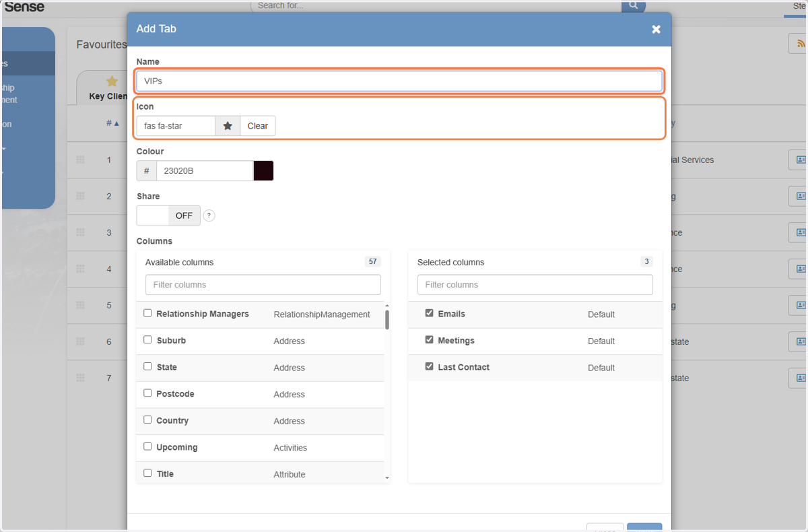Click Default text in Meetings row
Viewport: 808px width, 532px height.
click(x=601, y=341)
